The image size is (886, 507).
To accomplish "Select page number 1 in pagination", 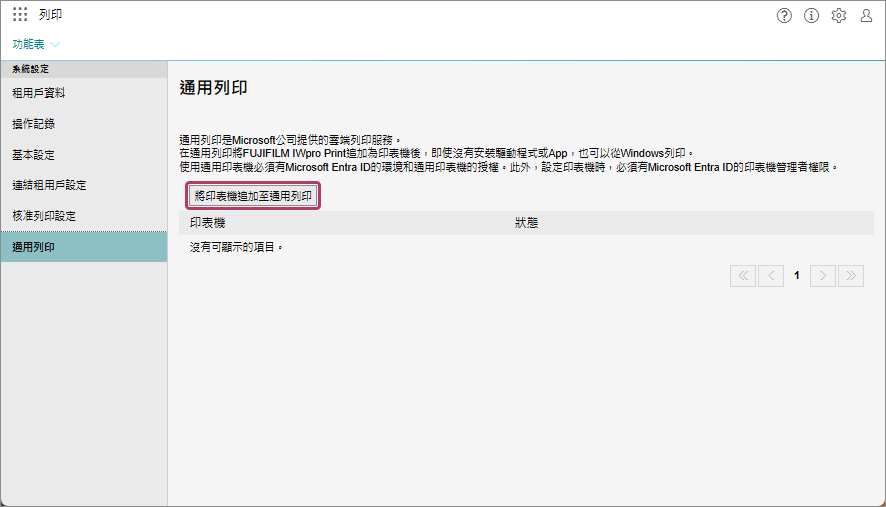I will [x=797, y=275].
